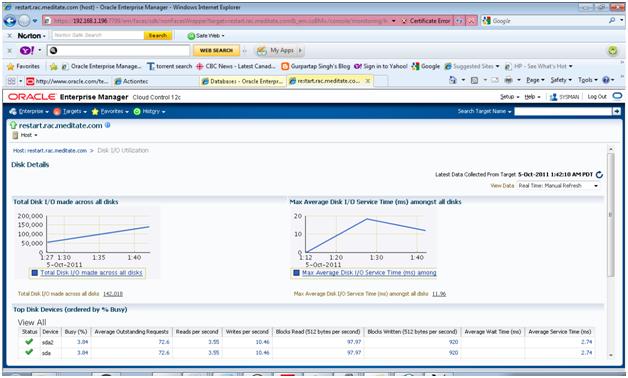Click the green smiley icon on Yahoo toolbar
Screen dimensions: 628x378
tap(612, 50)
